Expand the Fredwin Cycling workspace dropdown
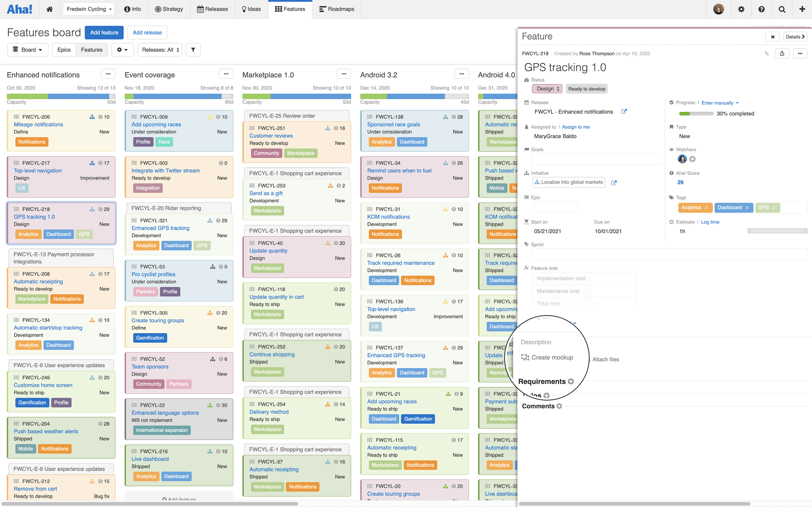 click(89, 9)
